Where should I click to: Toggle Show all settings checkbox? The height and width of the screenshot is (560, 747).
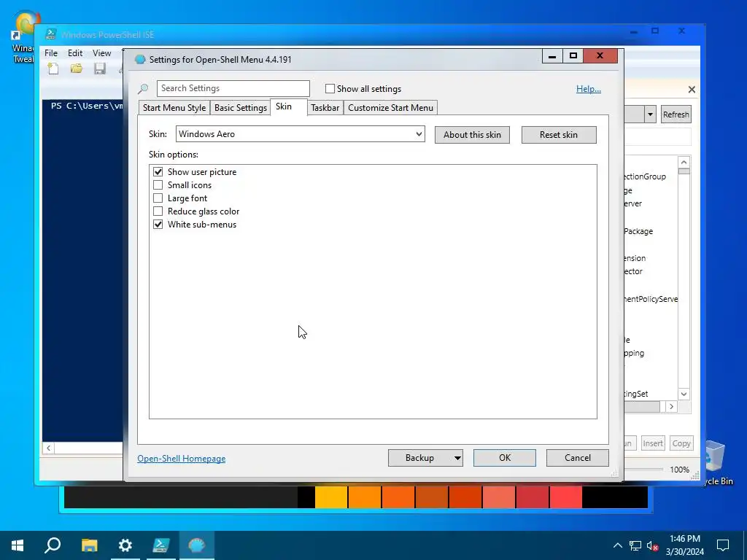pos(330,88)
